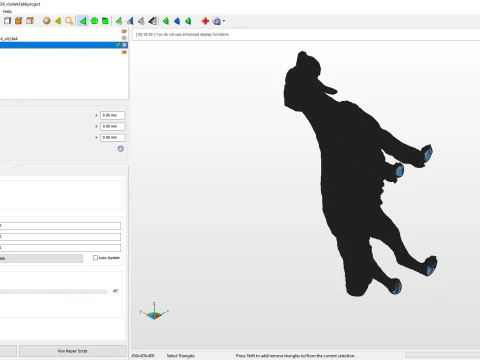
Task: Enable the Auto-Update checkbox
Action: tap(95, 258)
